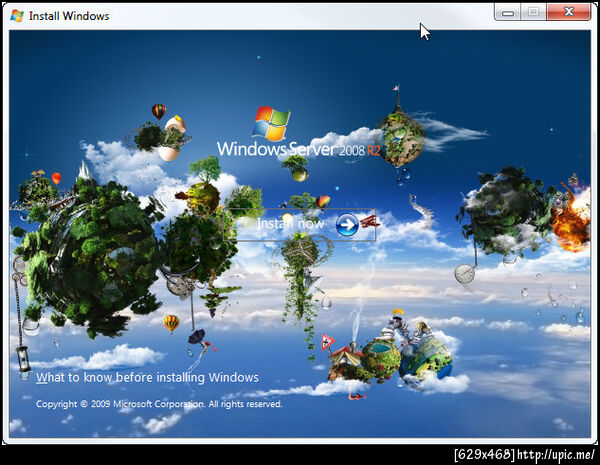
Task: Close the Install Windows window
Action: click(569, 12)
